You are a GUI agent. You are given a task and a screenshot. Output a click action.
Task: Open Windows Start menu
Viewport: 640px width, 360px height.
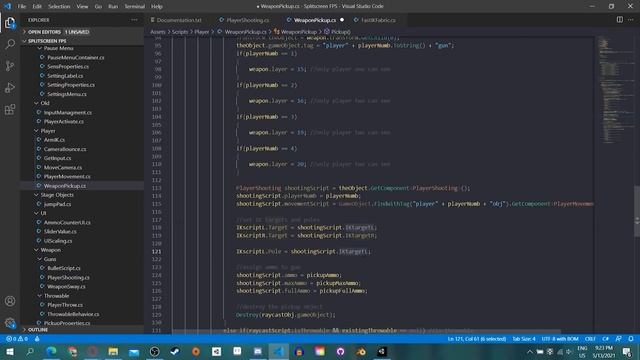tap(10, 351)
